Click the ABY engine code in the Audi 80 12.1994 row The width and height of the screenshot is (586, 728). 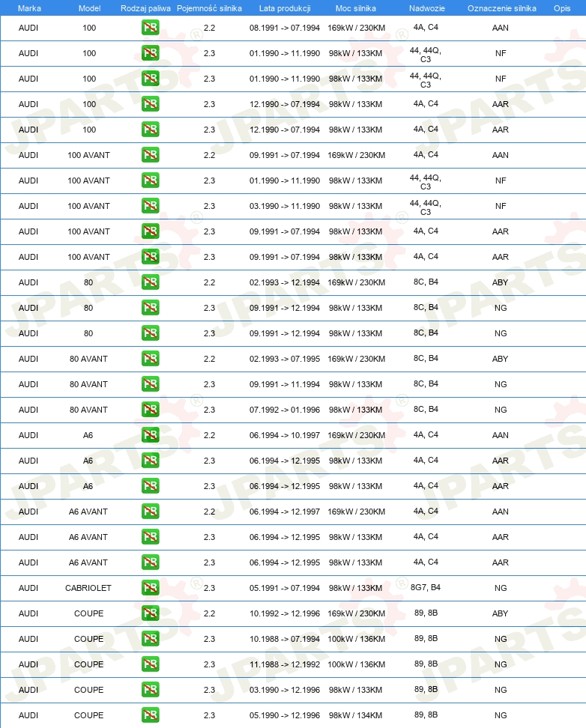coord(500,282)
